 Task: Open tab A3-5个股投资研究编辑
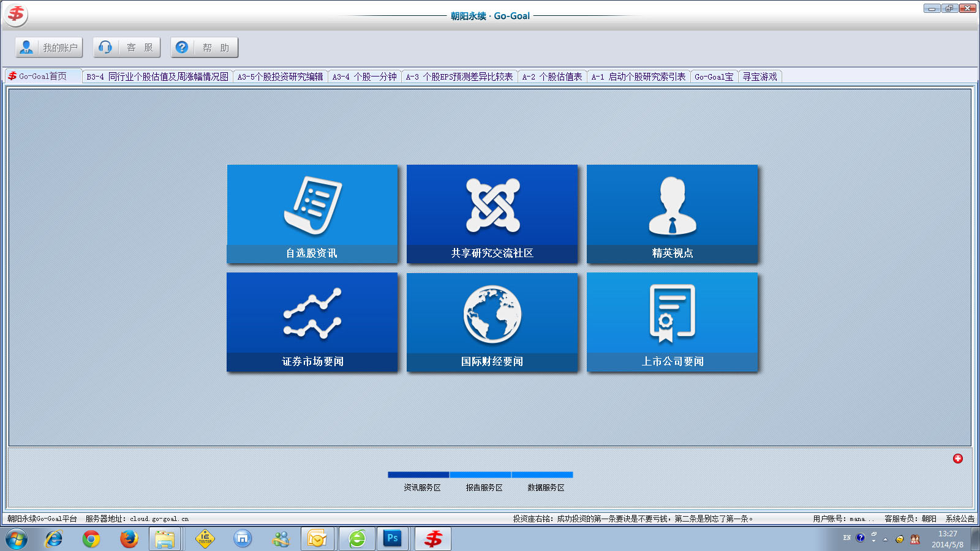(280, 77)
